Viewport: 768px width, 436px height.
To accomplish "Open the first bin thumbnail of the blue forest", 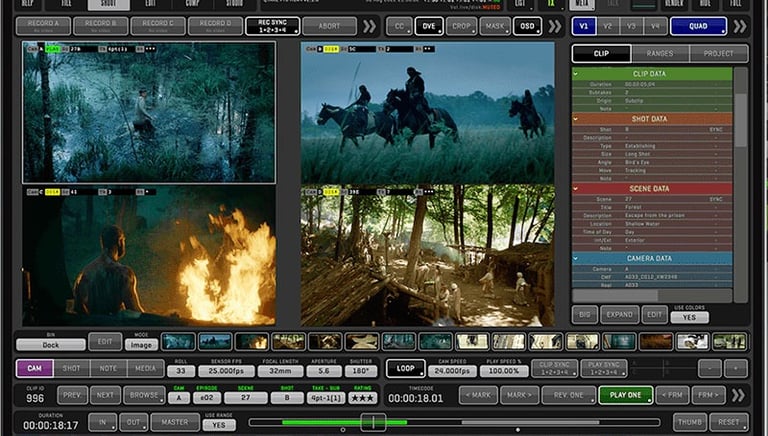I will [x=178, y=341].
